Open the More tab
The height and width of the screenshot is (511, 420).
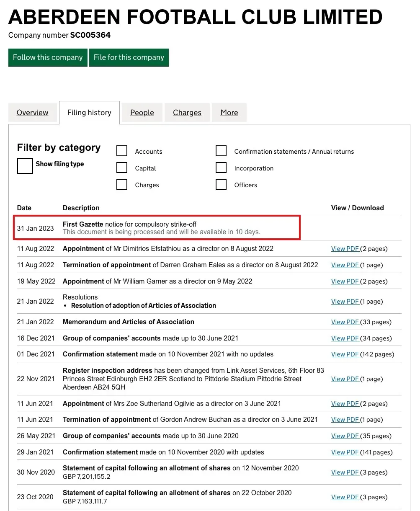(229, 113)
